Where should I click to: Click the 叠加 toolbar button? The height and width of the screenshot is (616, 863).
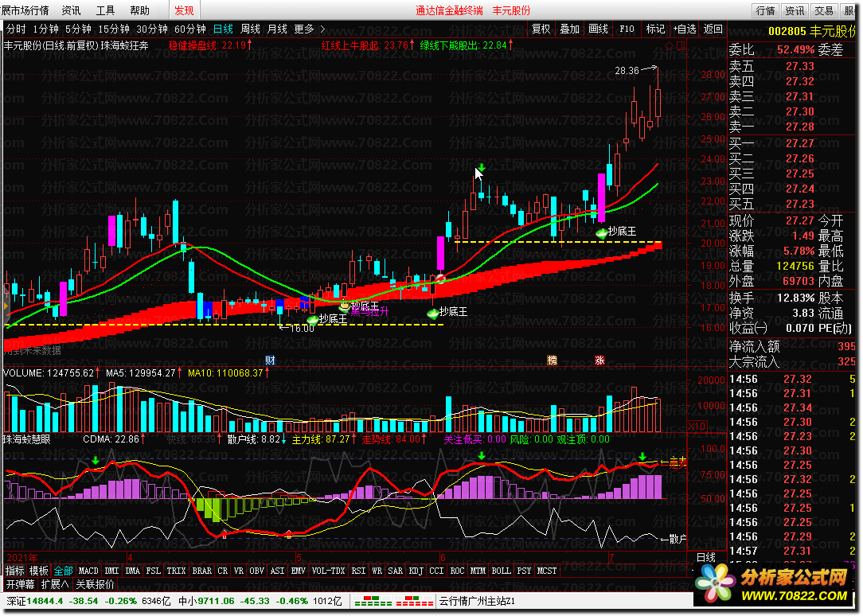click(570, 29)
